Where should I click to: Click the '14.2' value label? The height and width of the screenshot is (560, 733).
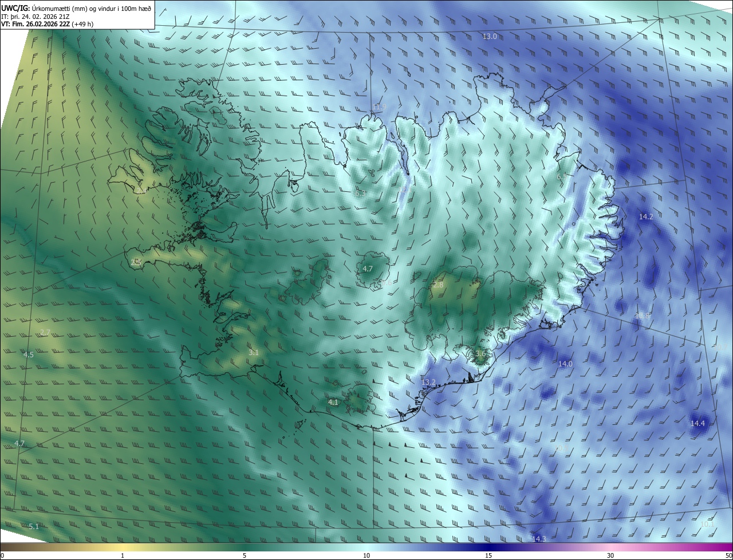646,216
